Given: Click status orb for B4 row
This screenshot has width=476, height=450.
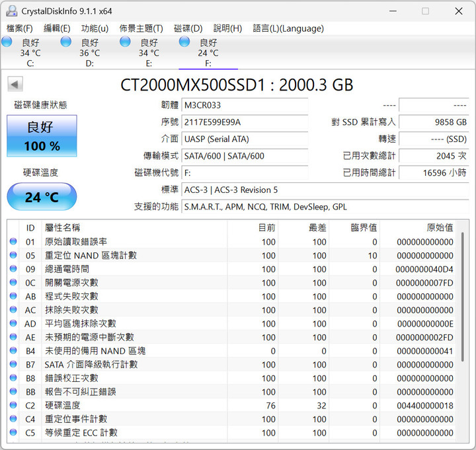Looking at the screenshot, I should (13, 350).
